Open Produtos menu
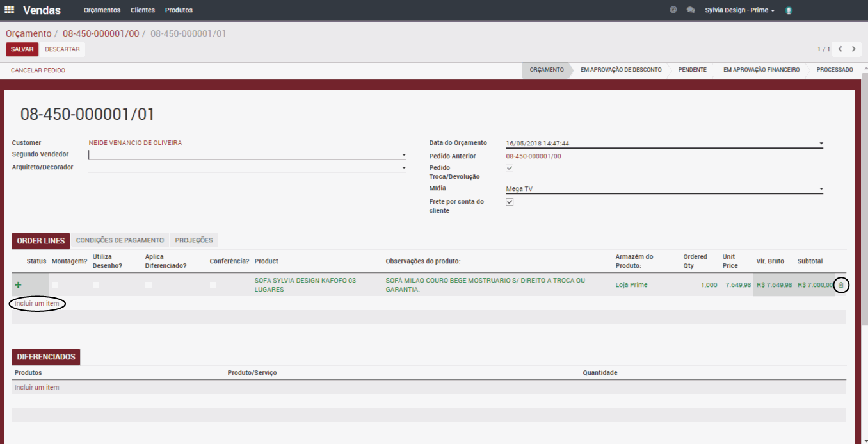 (179, 10)
